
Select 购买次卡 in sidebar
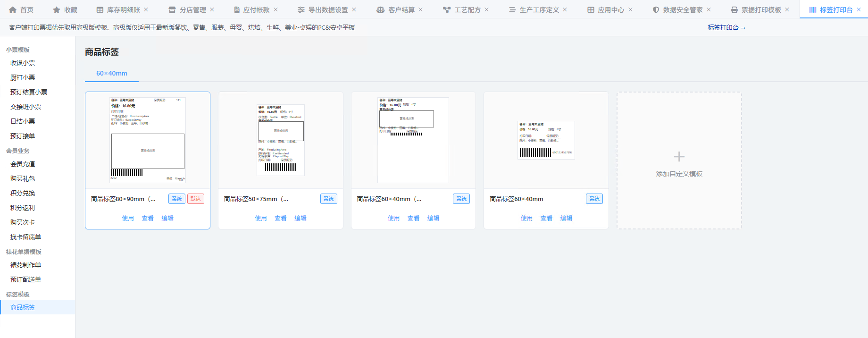pyautogui.click(x=23, y=222)
